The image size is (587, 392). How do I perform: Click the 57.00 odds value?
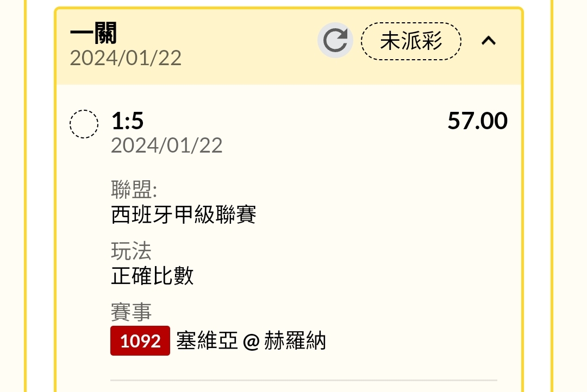[477, 121]
